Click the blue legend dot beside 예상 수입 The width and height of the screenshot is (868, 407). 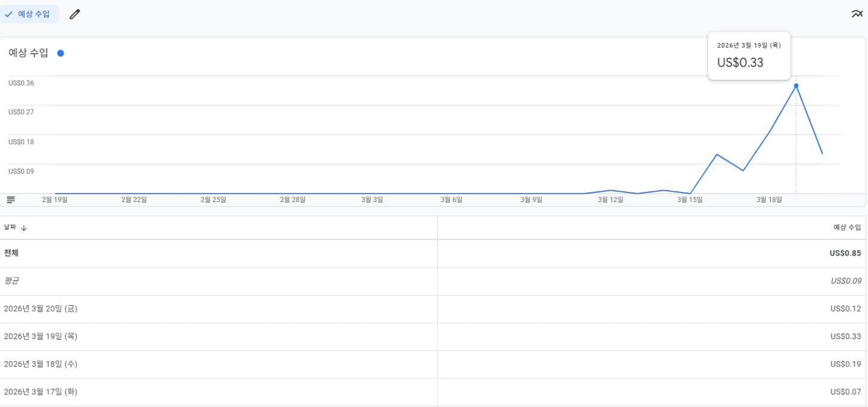click(60, 53)
